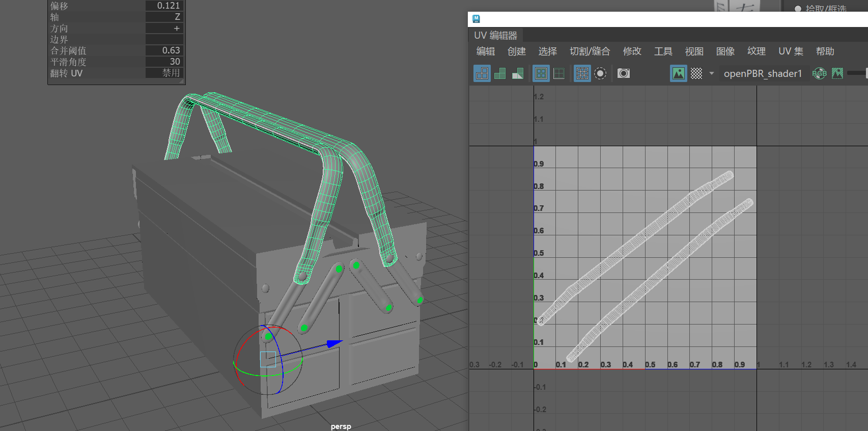
Task: Click the openPBR_shader1 texture name
Action: pos(763,73)
